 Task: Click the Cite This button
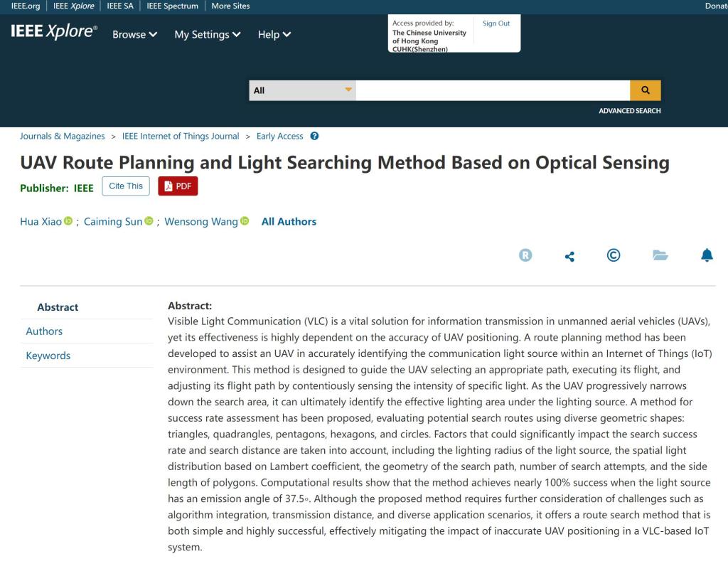point(126,186)
